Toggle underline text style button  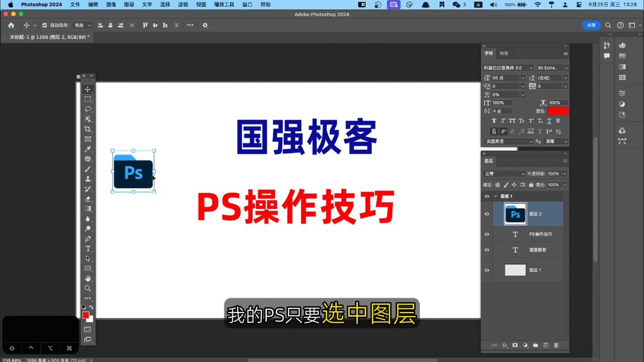(549, 121)
